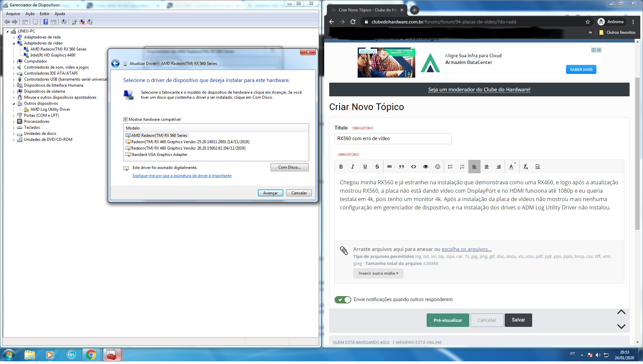Image resolution: width=643 pixels, height=364 pixels.
Task: Expand the Computador node
Action: 14,62
